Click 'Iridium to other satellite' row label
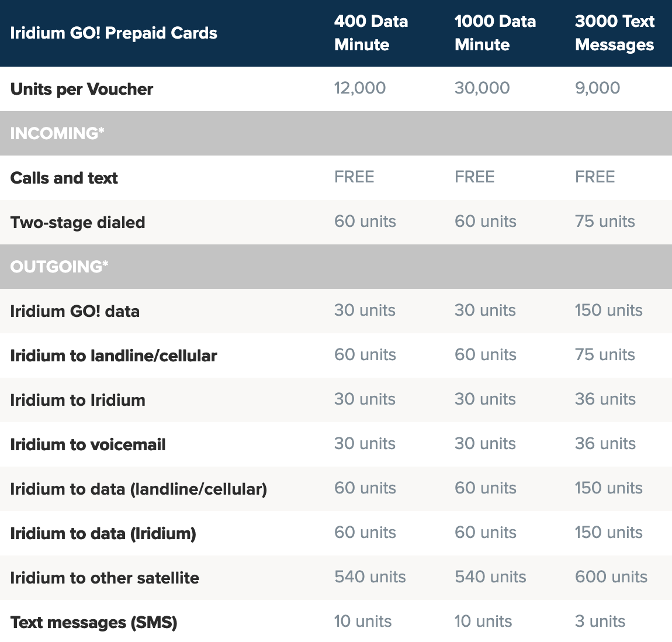672x642 pixels. [x=105, y=578]
